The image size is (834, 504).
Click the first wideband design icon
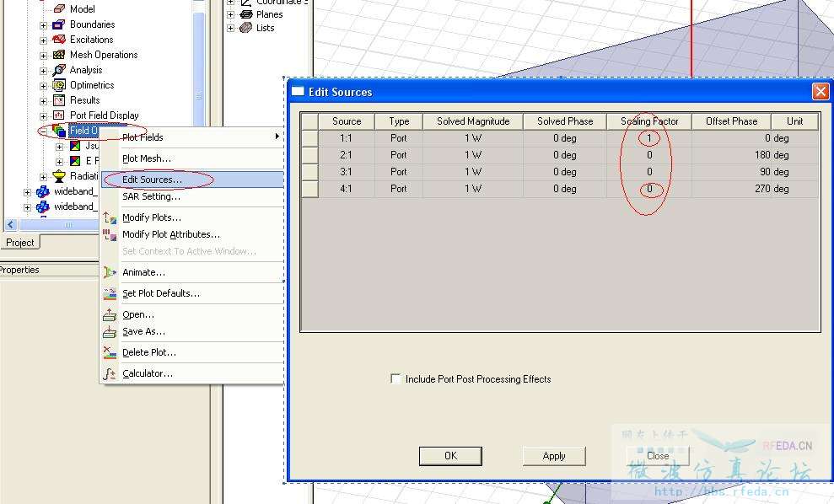click(x=43, y=191)
